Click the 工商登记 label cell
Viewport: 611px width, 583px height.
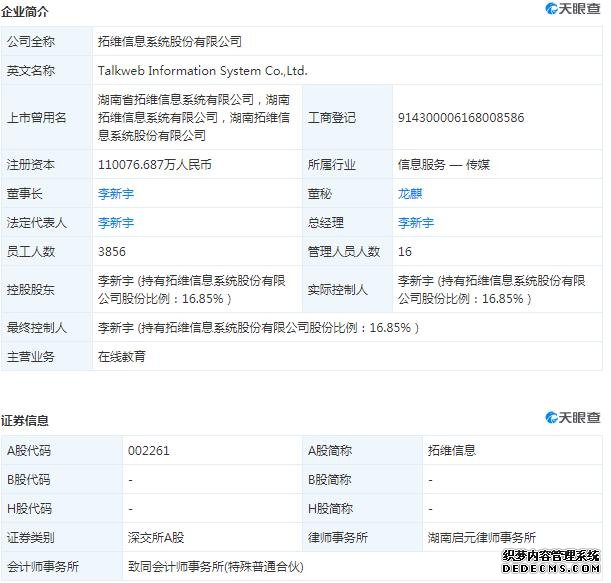[348, 118]
